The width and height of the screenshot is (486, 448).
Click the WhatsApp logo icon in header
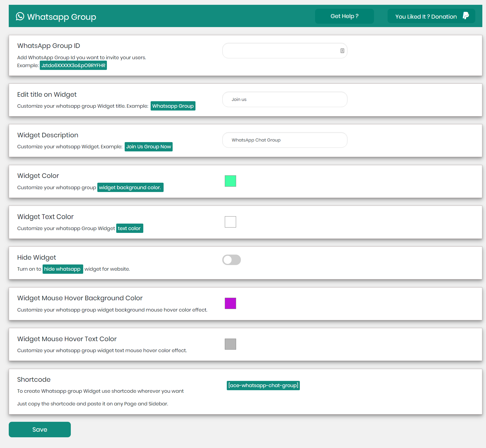pos(20,16)
